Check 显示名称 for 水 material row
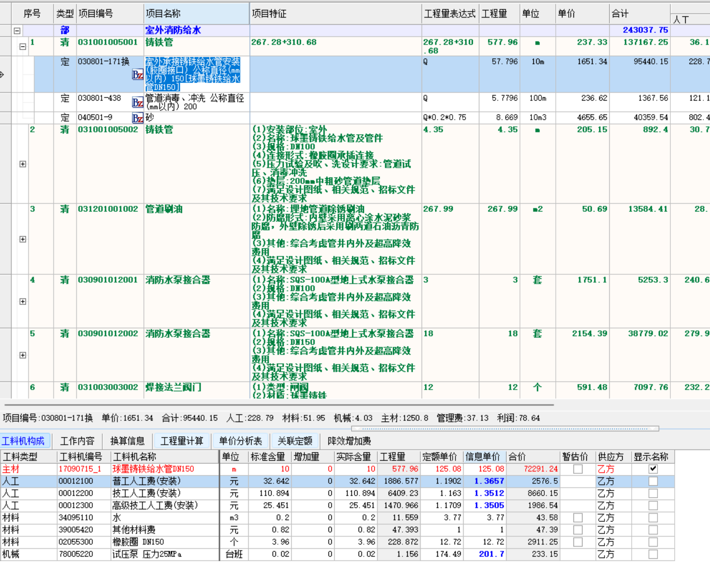The height and width of the screenshot is (588, 710). tap(653, 518)
